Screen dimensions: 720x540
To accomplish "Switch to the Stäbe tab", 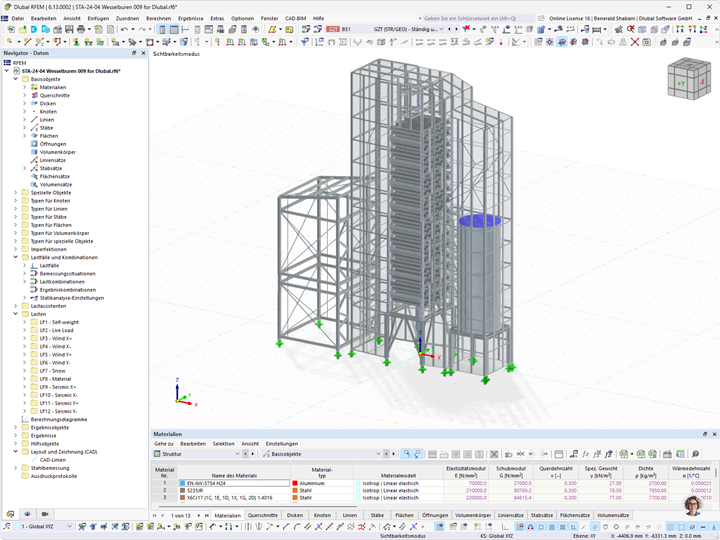I will [377, 515].
